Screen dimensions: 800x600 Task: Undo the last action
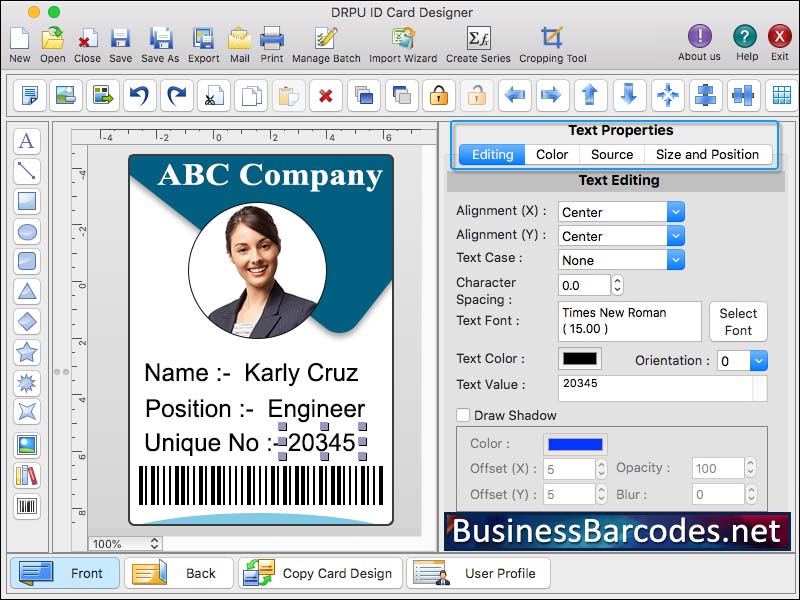click(138, 96)
